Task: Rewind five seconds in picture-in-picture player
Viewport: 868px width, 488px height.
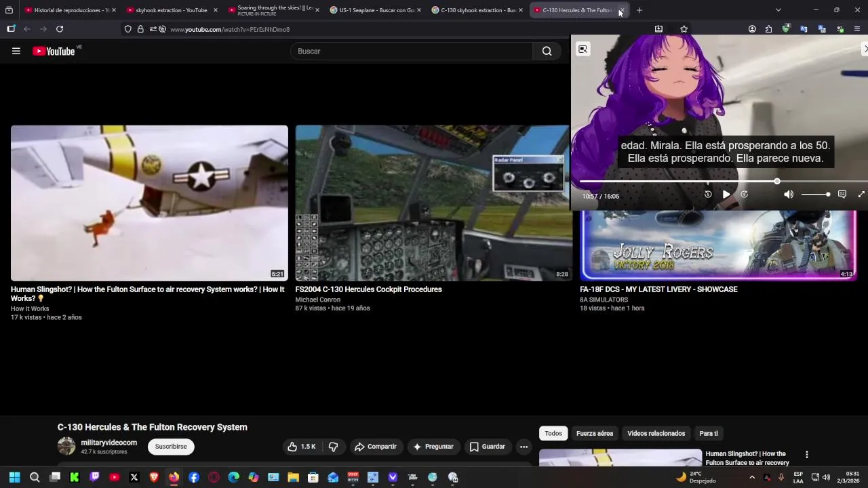Action: [708, 195]
